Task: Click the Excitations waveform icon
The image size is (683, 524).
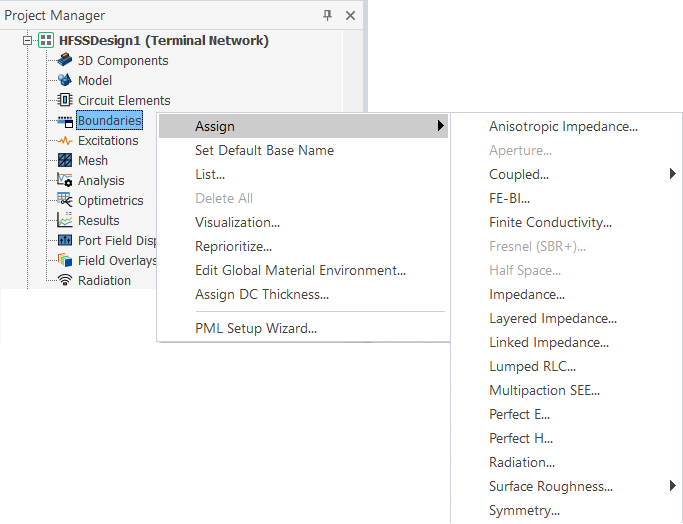Action: tap(65, 140)
